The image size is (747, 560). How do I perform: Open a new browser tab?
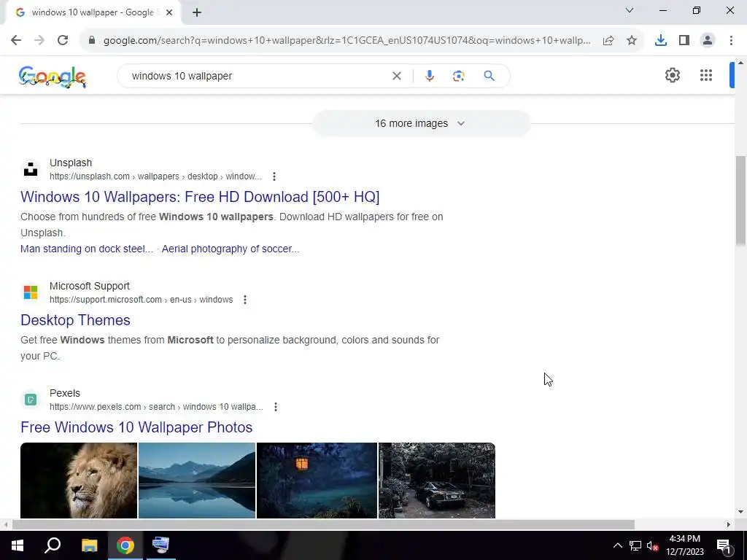[197, 12]
